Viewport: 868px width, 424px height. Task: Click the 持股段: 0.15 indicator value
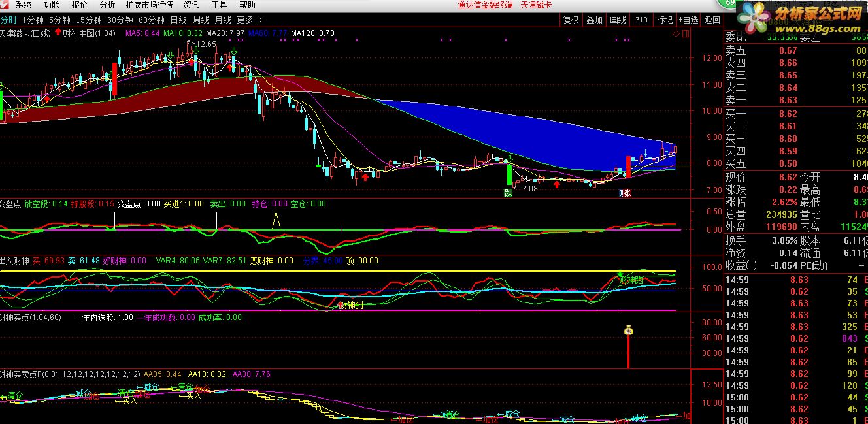[x=93, y=204]
